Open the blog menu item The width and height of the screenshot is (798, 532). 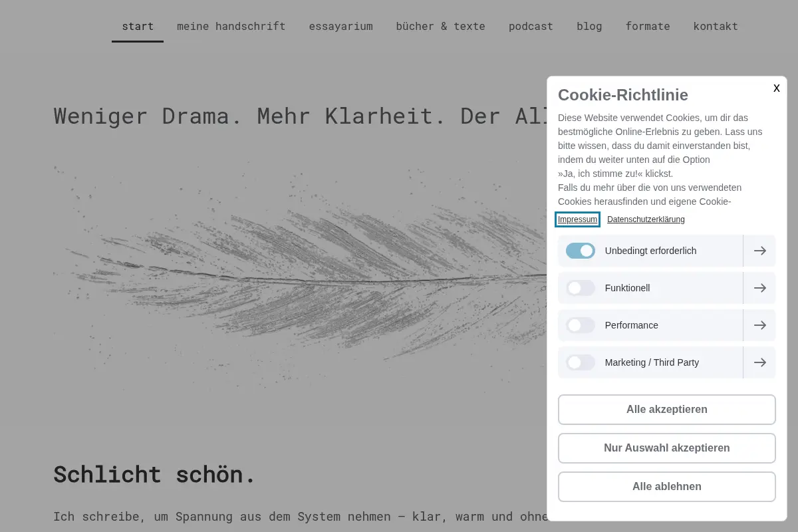pyautogui.click(x=589, y=27)
